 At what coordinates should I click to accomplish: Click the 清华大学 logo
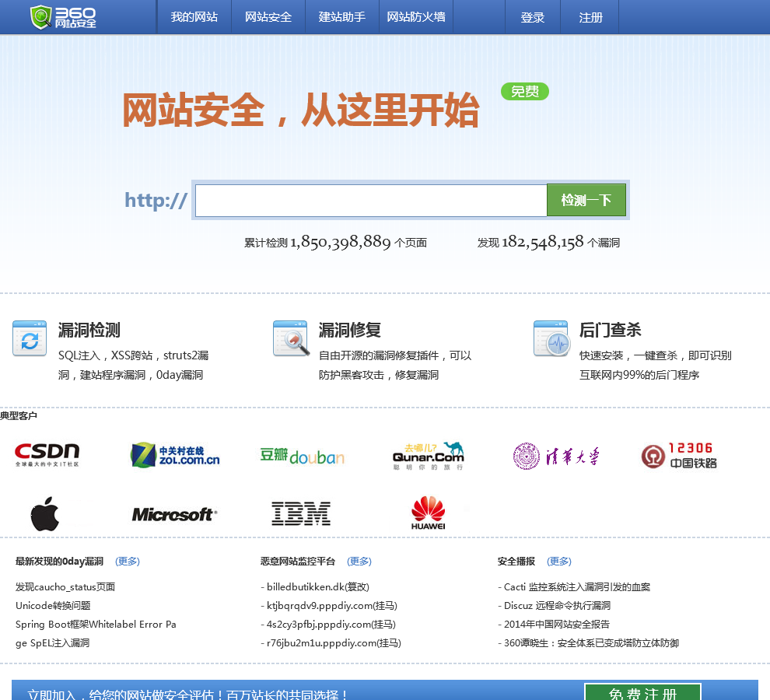coord(556,456)
